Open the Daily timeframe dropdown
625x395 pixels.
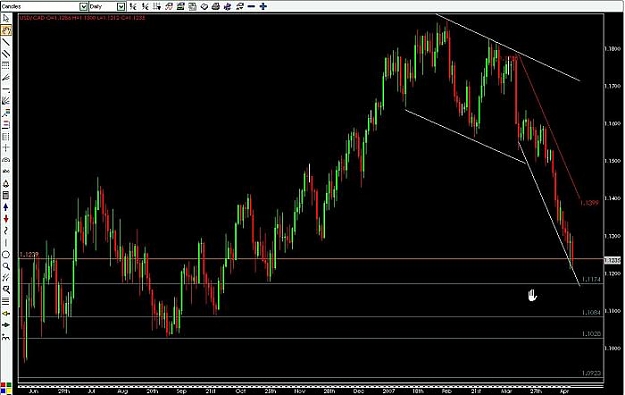pos(121,6)
